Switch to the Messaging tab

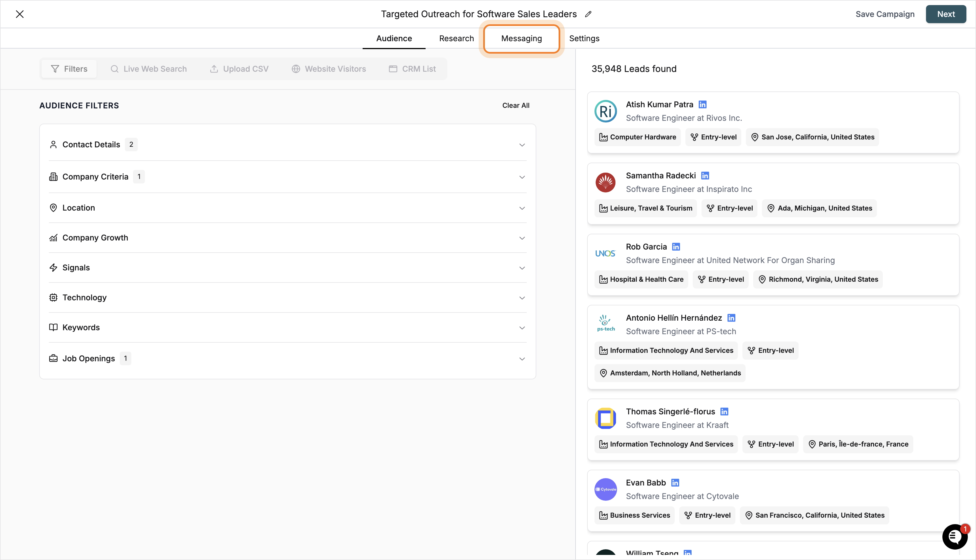521,38
